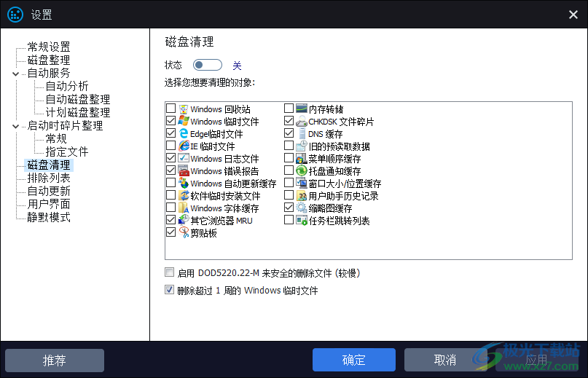Click the 缩略图缓存 gear icon
This screenshot has height=378, width=588.
tap(302, 208)
